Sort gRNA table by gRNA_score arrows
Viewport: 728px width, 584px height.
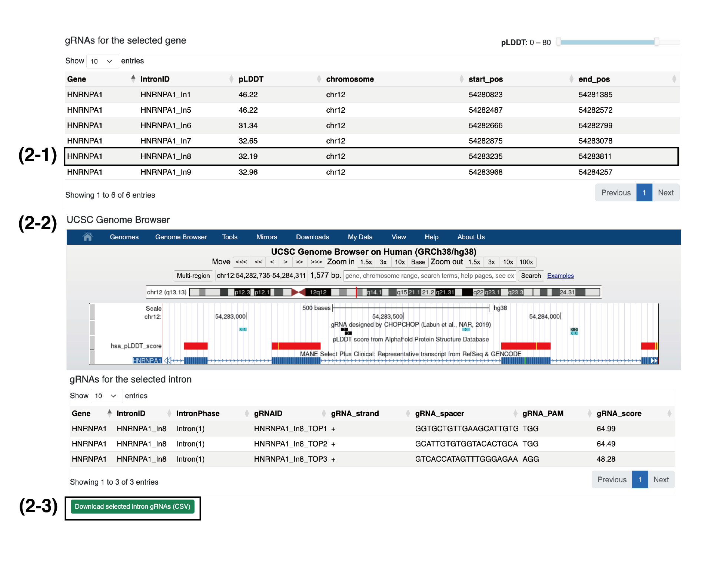point(669,413)
